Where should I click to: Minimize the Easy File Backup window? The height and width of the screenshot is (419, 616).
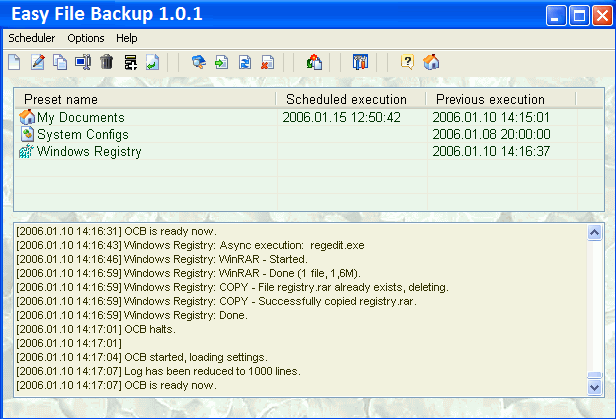(x=556, y=16)
